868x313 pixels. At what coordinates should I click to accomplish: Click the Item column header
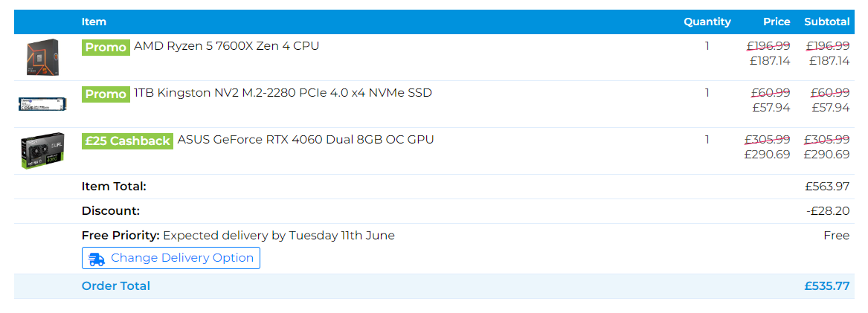(x=94, y=22)
